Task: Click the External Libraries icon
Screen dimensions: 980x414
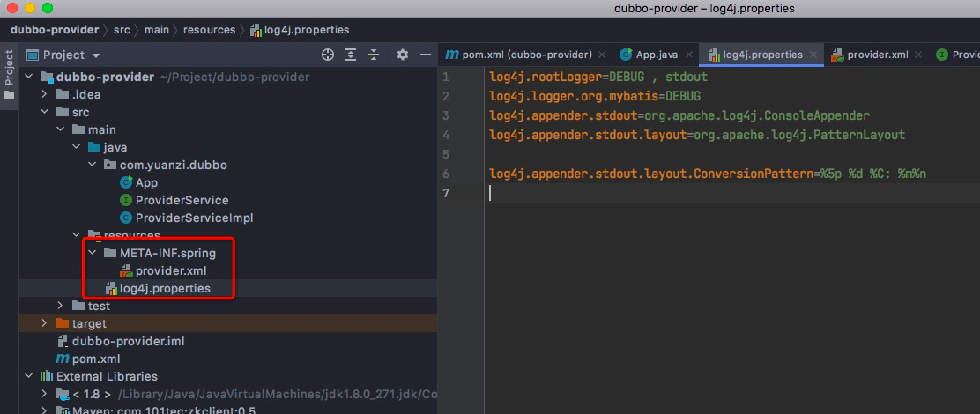Action: pos(47,376)
